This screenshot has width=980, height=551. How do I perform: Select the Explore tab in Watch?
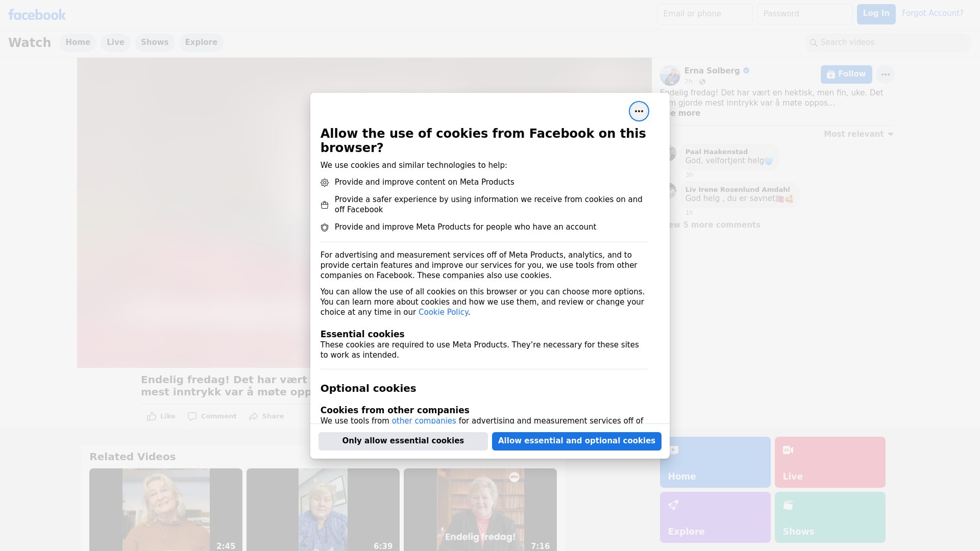pyautogui.click(x=201, y=43)
